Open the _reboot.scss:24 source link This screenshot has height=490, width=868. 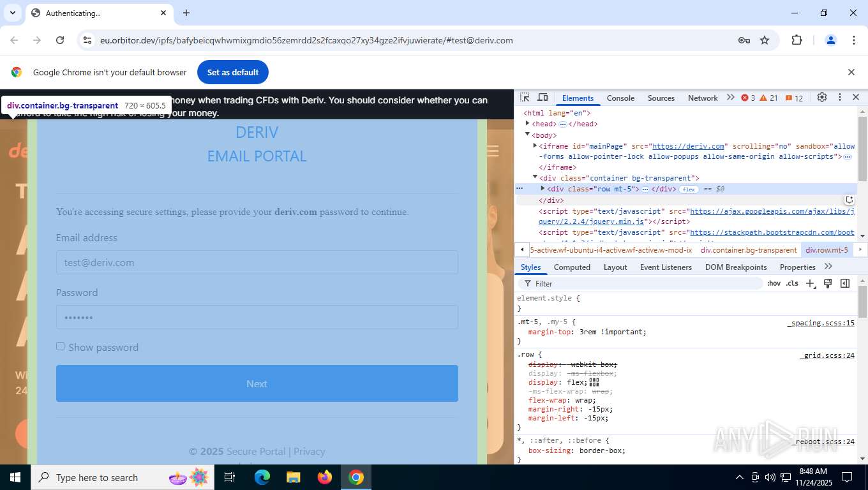point(823,442)
